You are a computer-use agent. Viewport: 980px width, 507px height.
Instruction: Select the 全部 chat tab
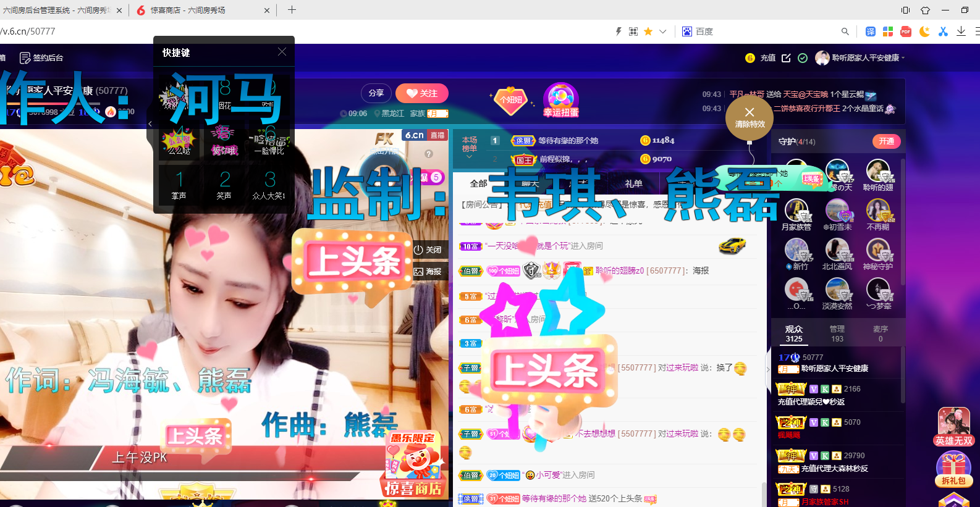coord(478,183)
